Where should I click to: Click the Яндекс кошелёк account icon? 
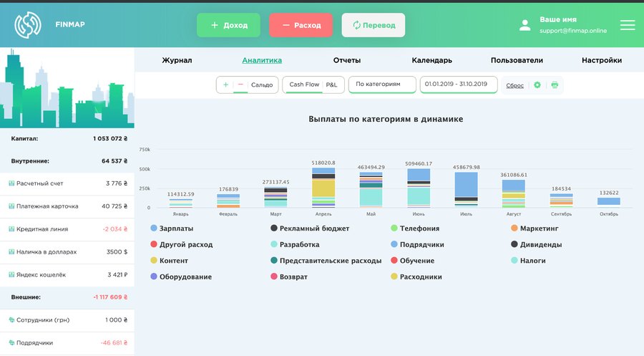11,274
